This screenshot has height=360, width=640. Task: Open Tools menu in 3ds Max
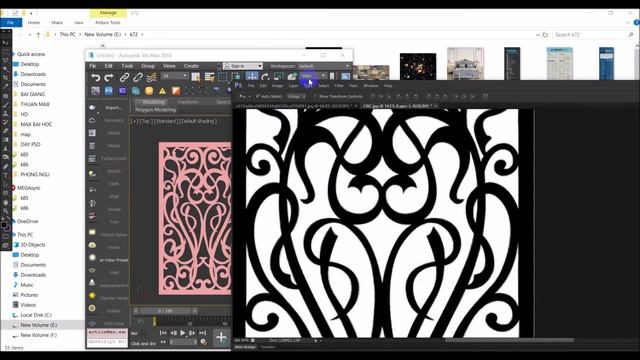click(x=127, y=66)
